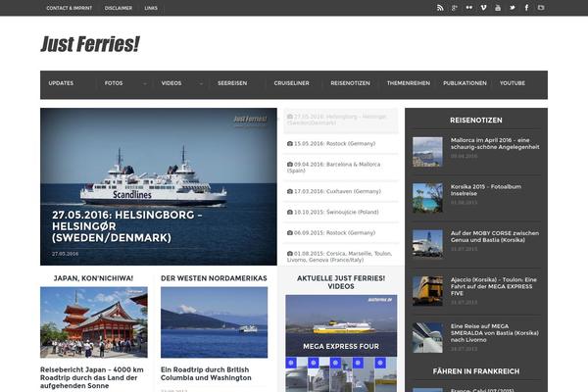Expand the Videos menu arrow
588x392 pixels.
(201, 83)
